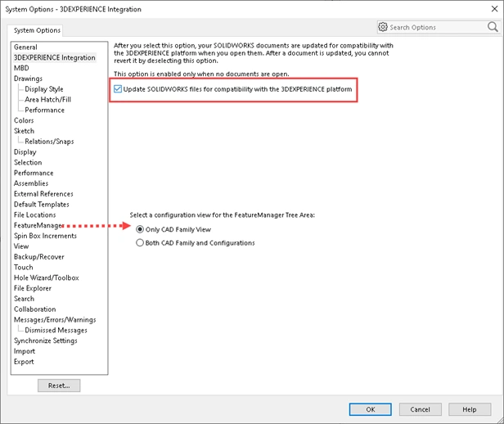Screen dimensions: 504x424
Task: Select 3DEXPERIENCE Integration category
Action: click(54, 57)
